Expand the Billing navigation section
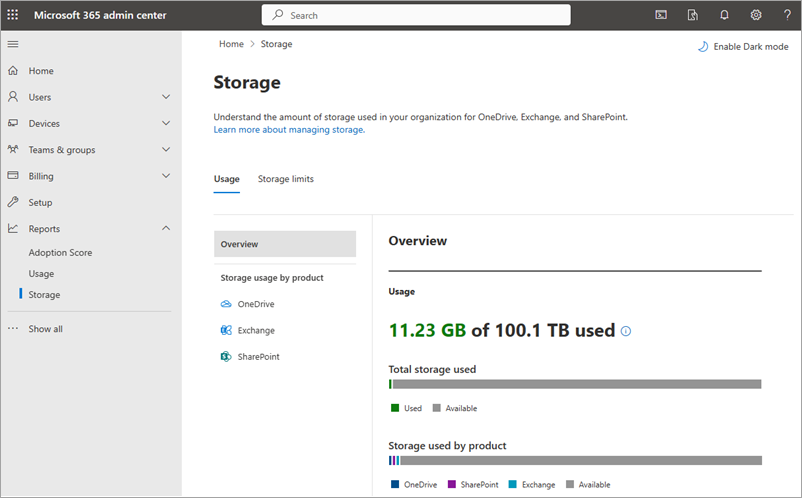802x498 pixels. click(166, 176)
